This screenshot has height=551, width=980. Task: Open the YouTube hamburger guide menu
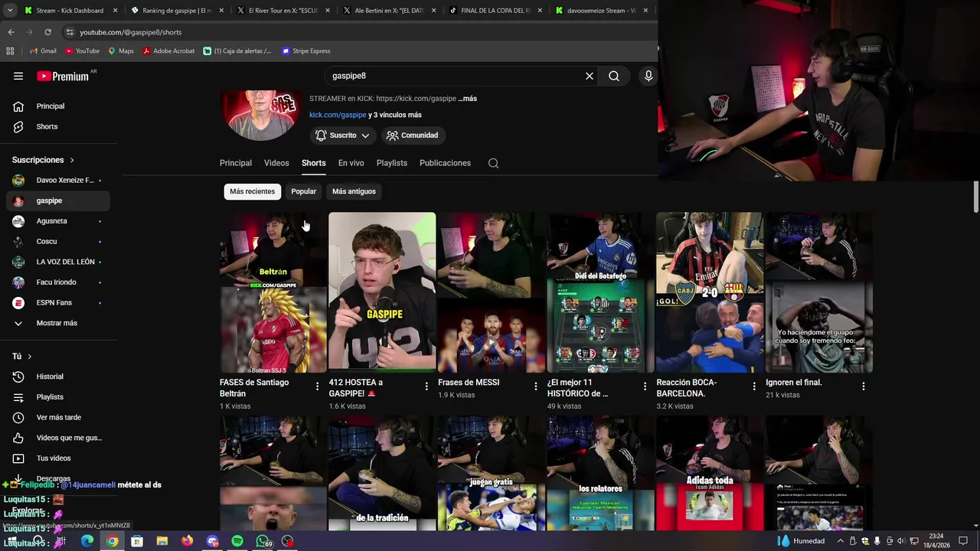(x=18, y=76)
